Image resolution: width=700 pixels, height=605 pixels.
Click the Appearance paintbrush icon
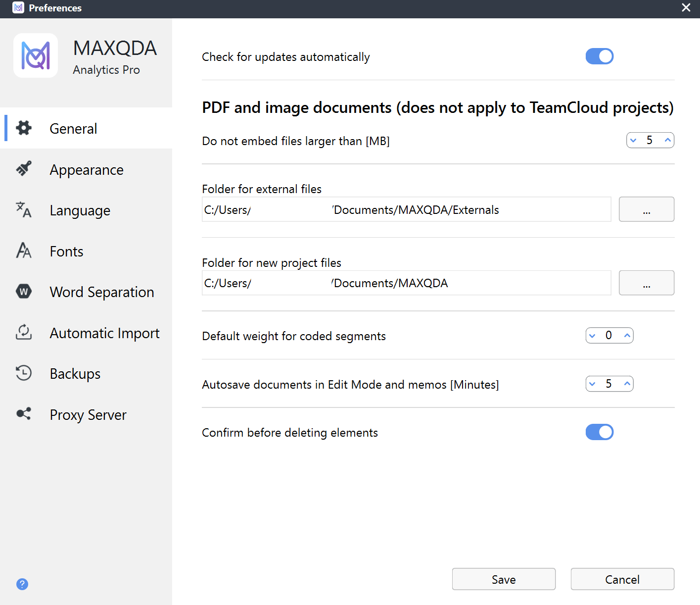(x=23, y=169)
